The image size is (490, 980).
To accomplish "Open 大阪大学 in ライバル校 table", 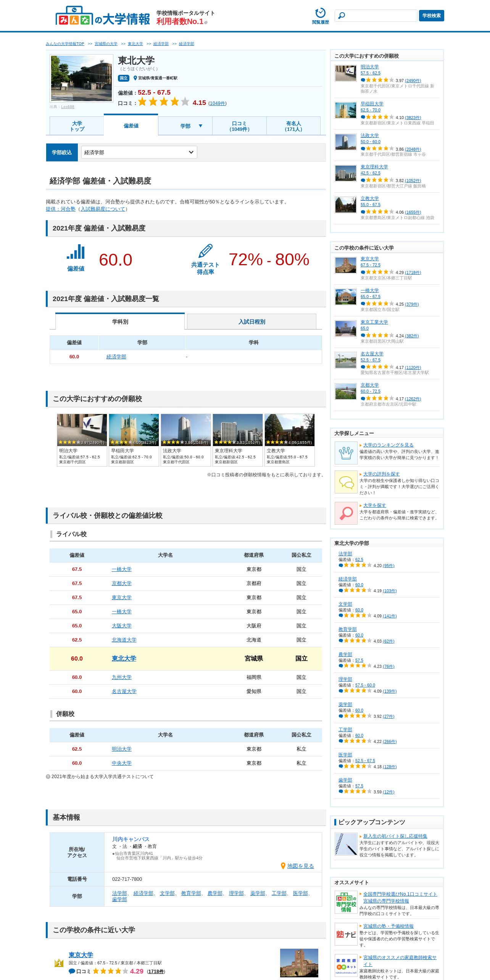I will point(121,626).
